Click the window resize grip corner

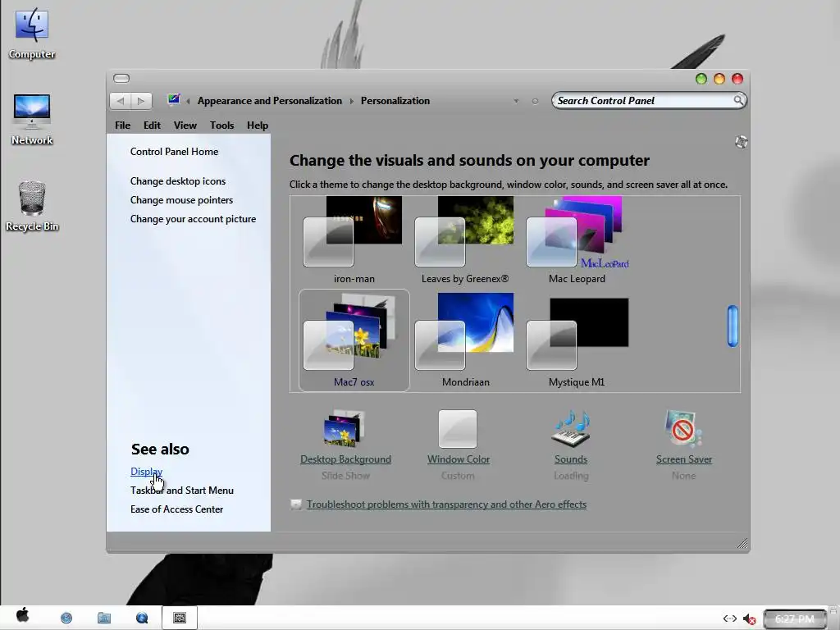coord(742,544)
